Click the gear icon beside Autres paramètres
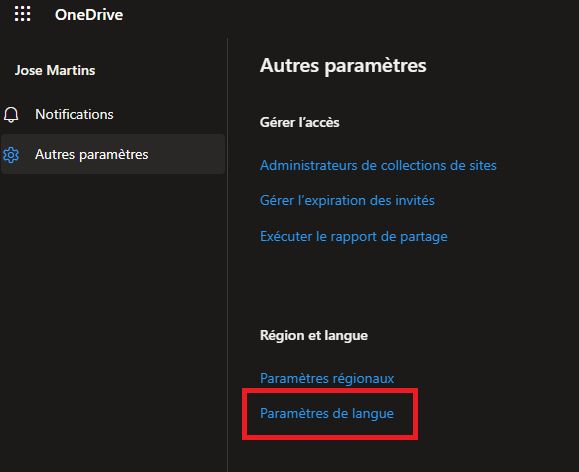The image size is (579, 472). (11, 155)
